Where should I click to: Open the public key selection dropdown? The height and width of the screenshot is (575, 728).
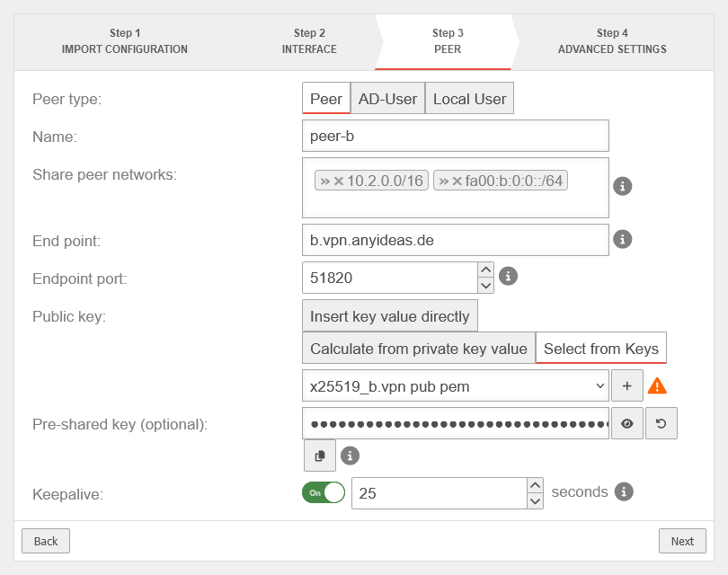tap(457, 386)
